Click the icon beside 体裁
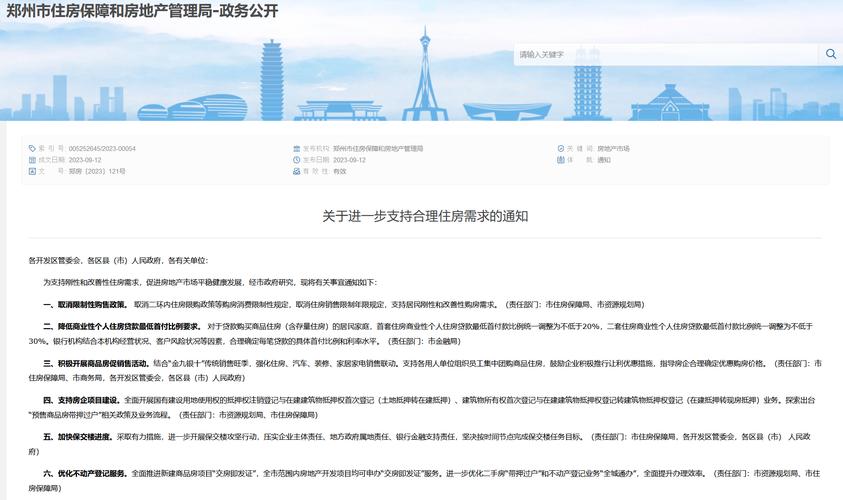The image size is (843, 500). click(561, 160)
